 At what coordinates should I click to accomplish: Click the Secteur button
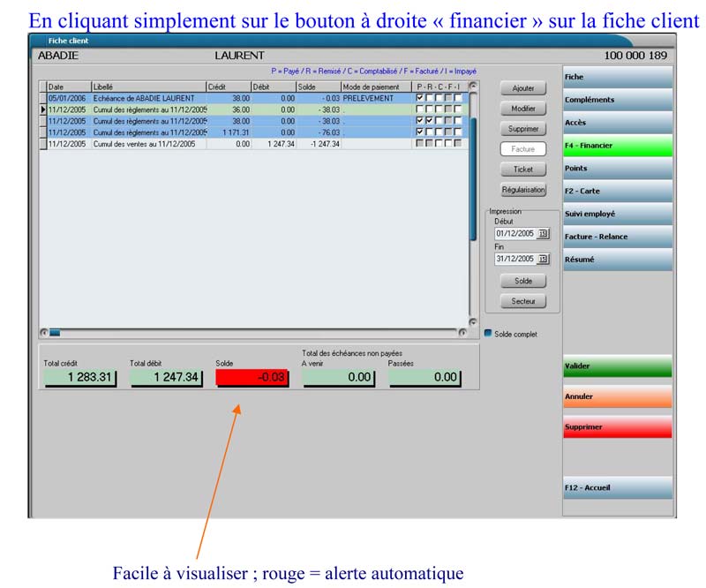[523, 301]
